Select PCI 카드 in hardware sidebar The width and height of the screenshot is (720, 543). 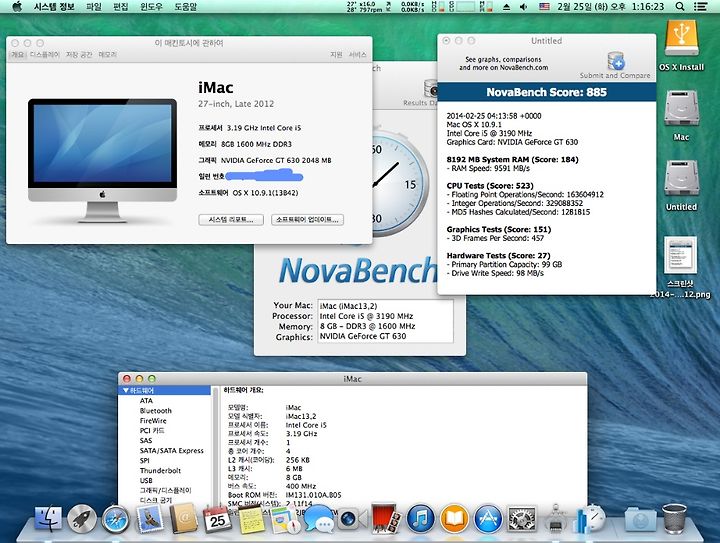[x=152, y=431]
